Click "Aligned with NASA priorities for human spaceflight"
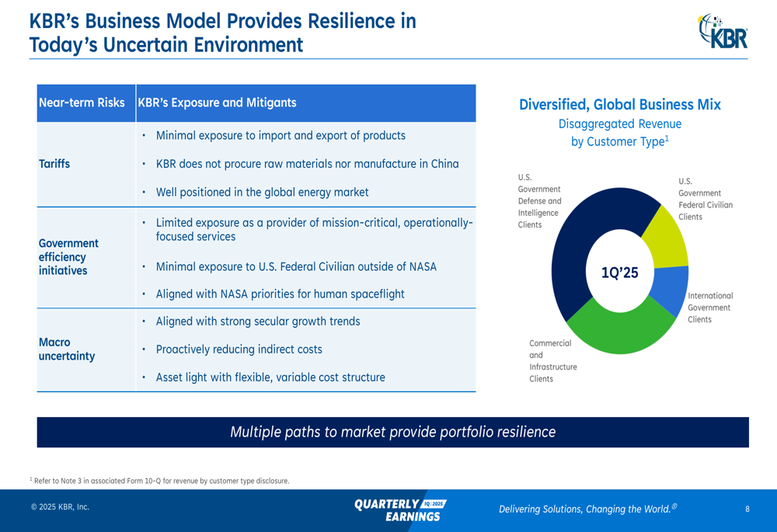 pos(280,294)
